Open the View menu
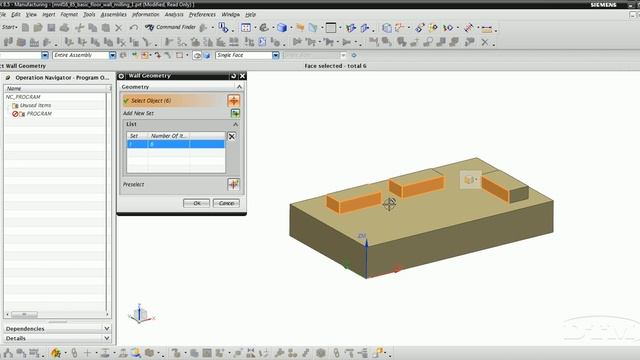Screen dimensions: 640x360 (31, 14)
